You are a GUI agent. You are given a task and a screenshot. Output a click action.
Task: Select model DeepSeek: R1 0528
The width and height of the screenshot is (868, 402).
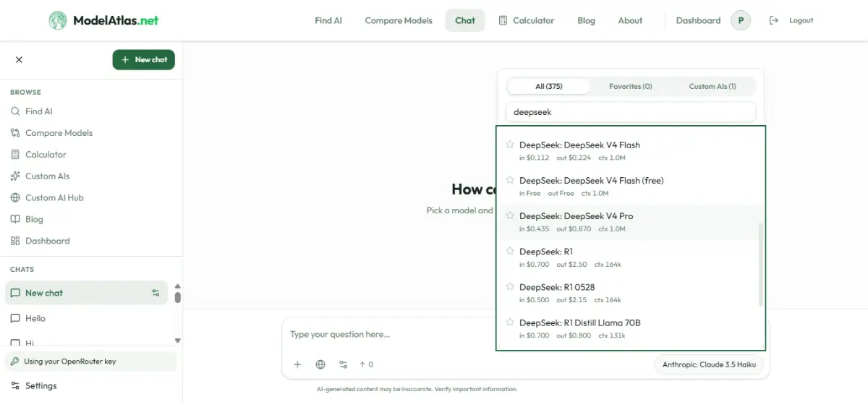628,293
